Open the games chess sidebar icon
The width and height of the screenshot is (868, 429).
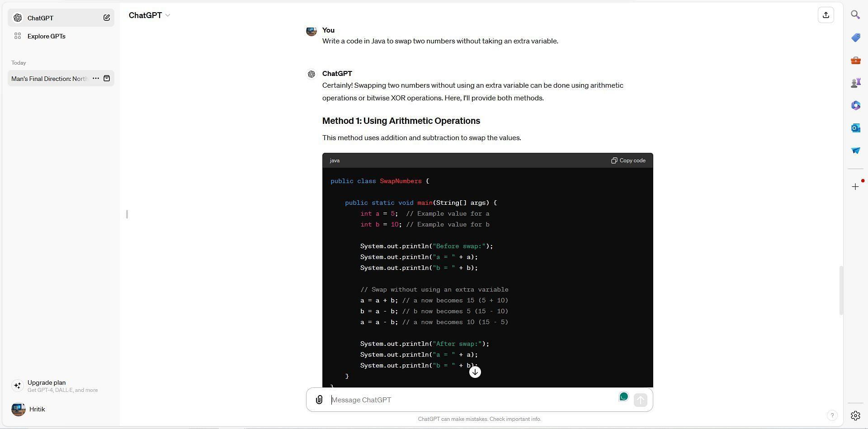(x=855, y=83)
